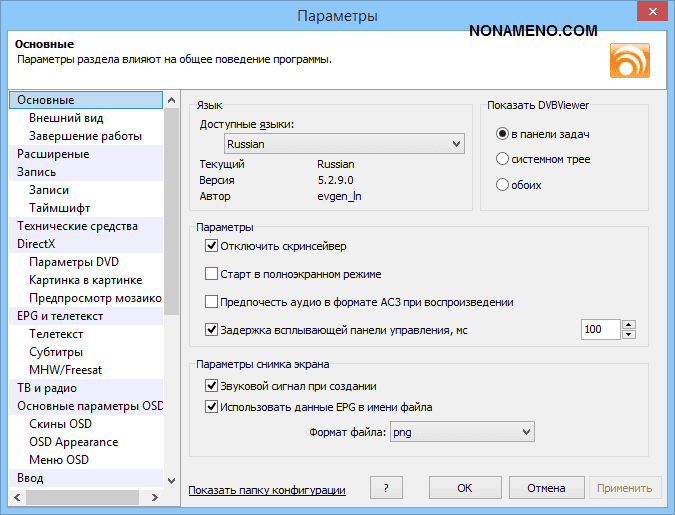Viewport: 675px width, 515px height.
Task: Decrease the panel delay spinner value
Action: click(x=629, y=334)
